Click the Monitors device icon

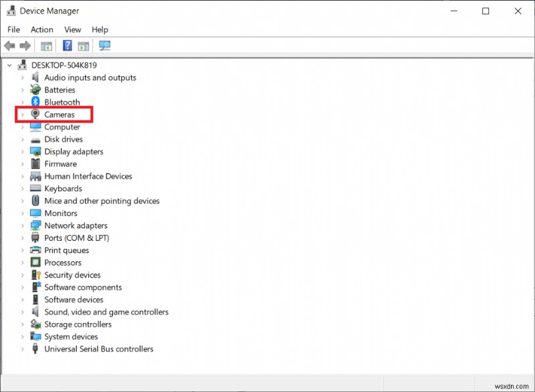35,213
